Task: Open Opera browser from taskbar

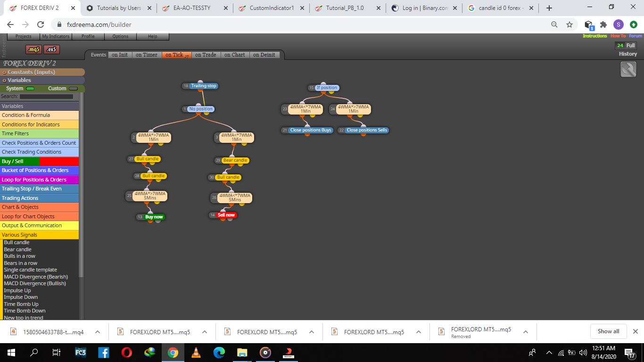Action: [127, 352]
